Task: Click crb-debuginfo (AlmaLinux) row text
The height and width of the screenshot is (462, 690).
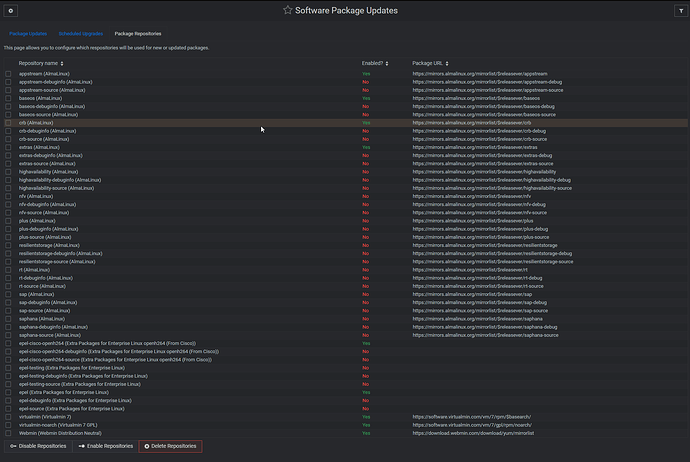Action: 48,131
